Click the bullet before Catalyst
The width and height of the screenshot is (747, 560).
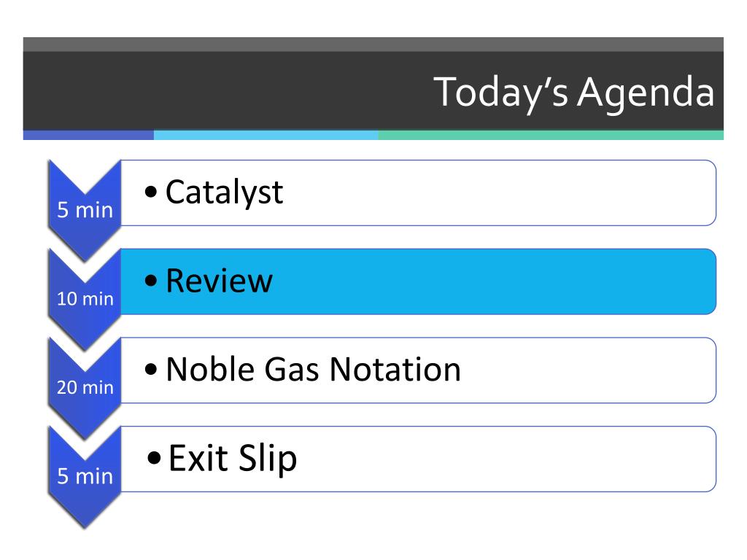click(151, 192)
